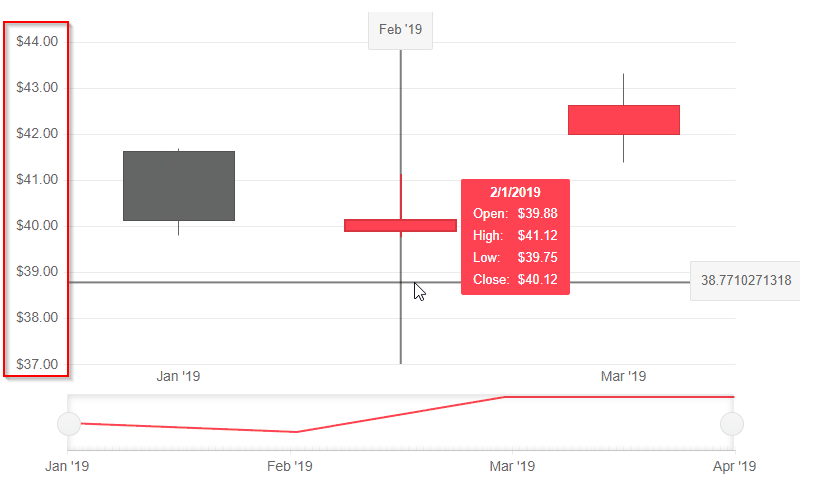Click Feb '19 on the navigator axis
This screenshot has height=489, width=813.
(290, 466)
